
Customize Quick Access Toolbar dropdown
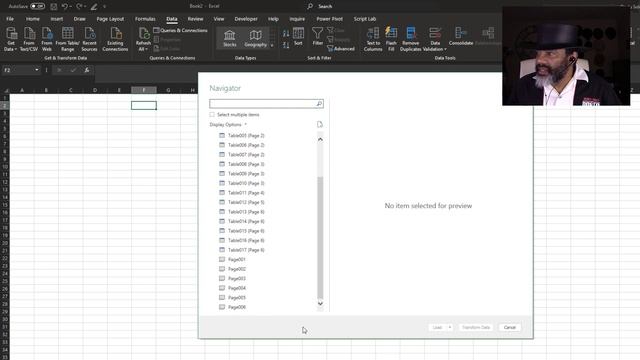coord(104,7)
